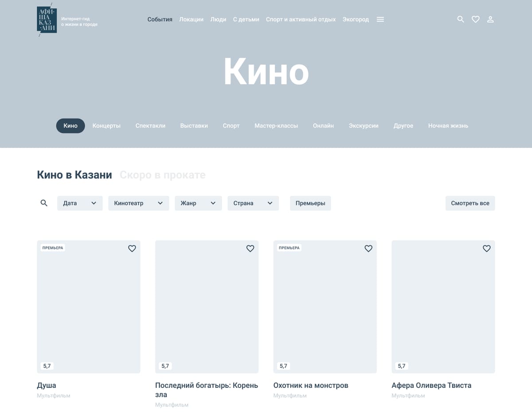Open the hamburger menu icon in header
Image resolution: width=532 pixels, height=414 pixels.
click(380, 20)
